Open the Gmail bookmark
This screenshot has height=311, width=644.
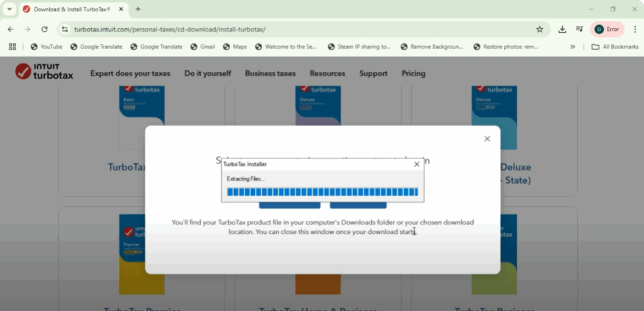pyautogui.click(x=203, y=46)
